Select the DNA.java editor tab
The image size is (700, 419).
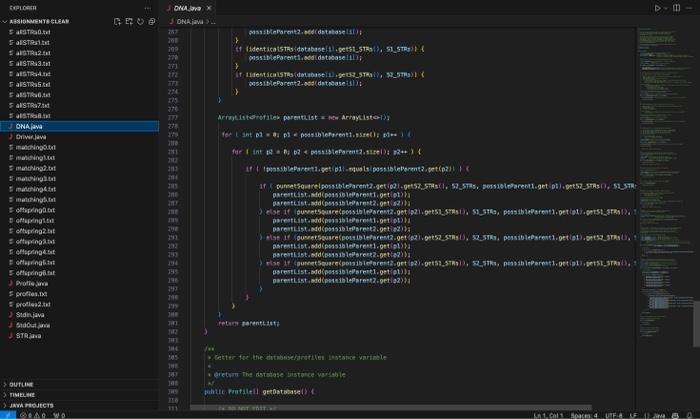tap(188, 8)
